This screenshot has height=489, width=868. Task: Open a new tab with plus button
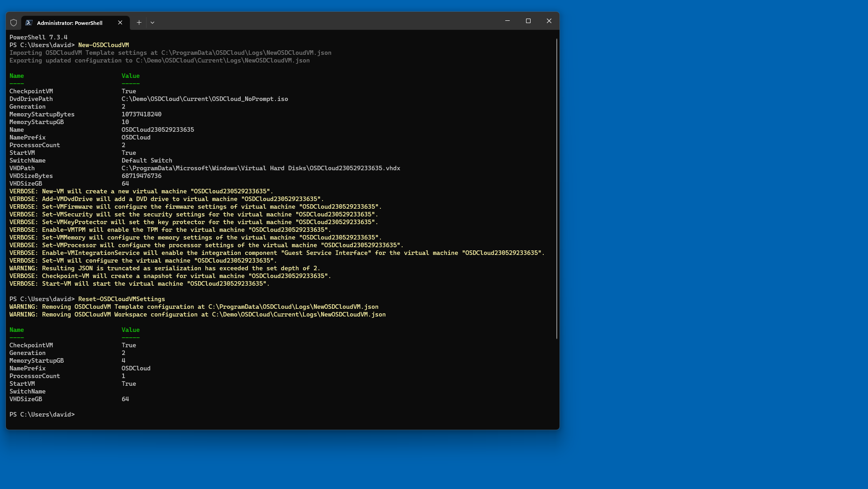139,23
